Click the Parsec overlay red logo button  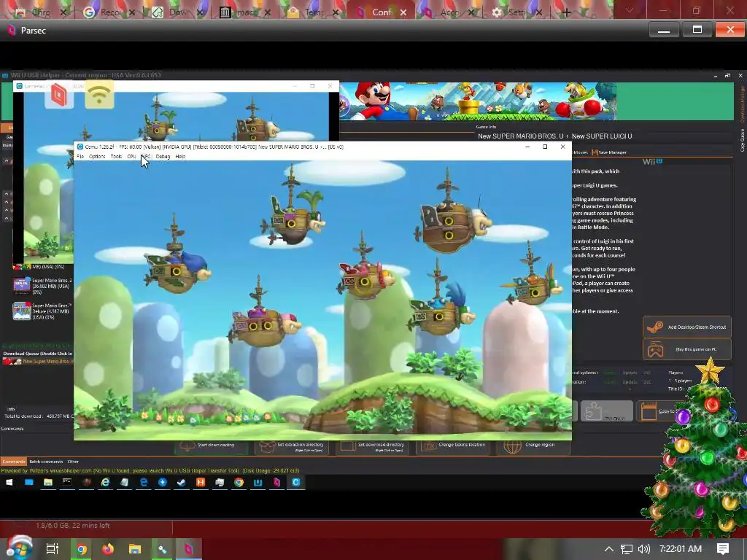pyautogui.click(x=59, y=95)
